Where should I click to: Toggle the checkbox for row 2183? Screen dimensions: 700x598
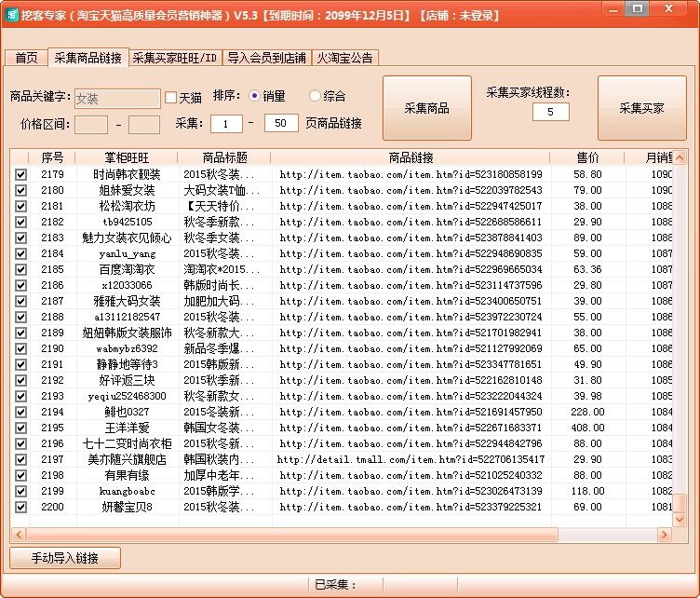(x=20, y=238)
